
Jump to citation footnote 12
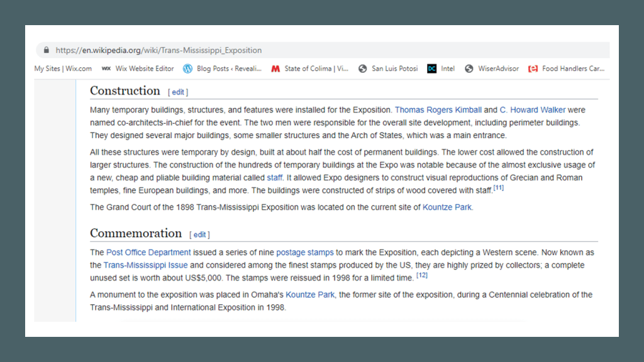pos(422,275)
